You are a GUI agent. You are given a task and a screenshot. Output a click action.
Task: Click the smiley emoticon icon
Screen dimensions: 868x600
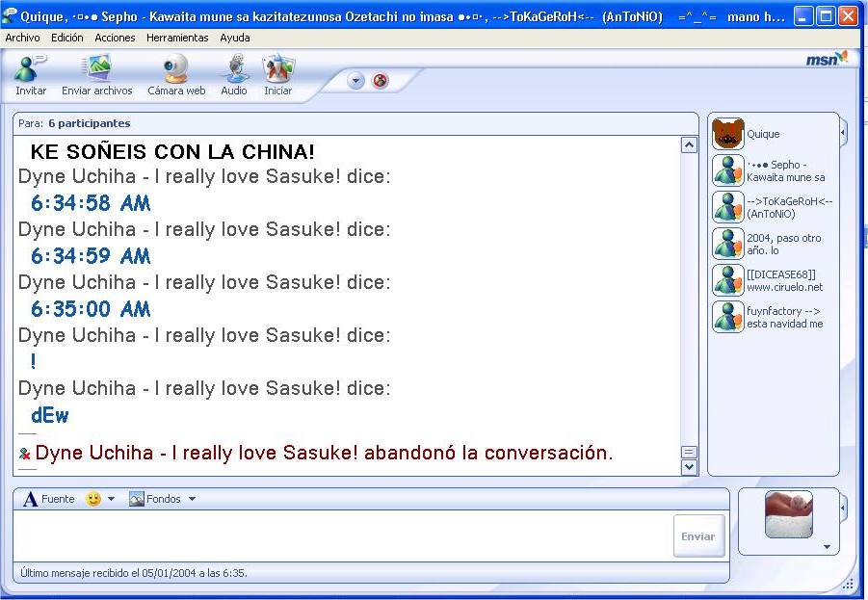click(93, 499)
